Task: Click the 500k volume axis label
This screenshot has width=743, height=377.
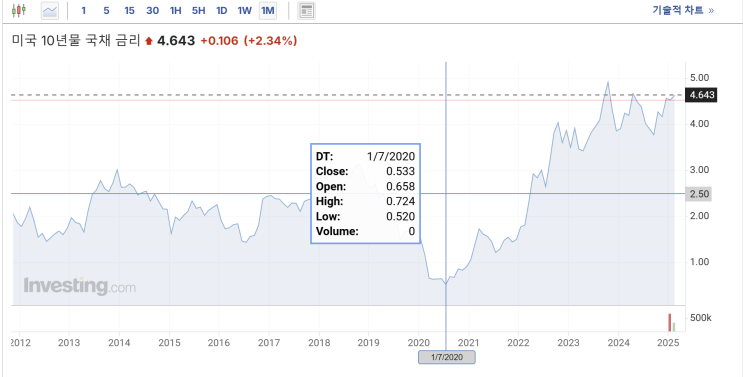Action: point(702,318)
